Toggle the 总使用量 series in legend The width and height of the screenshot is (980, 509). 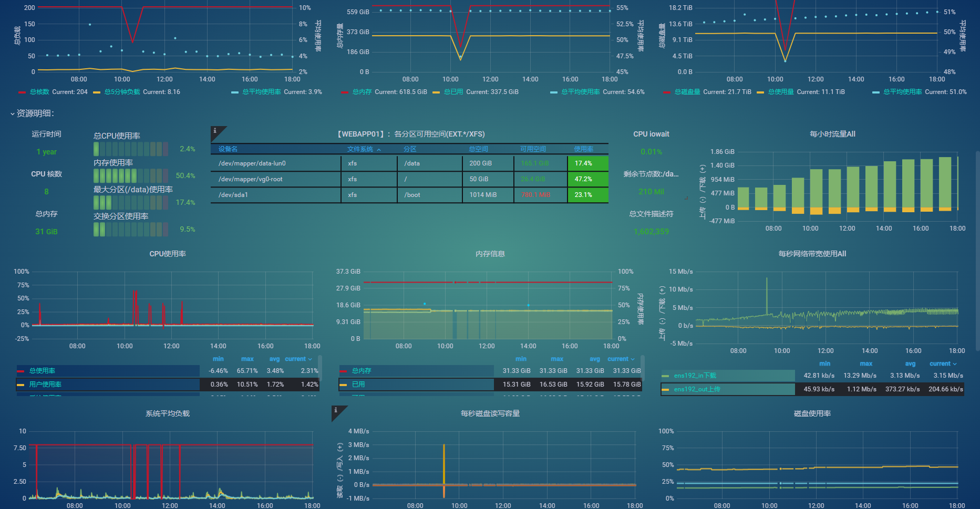click(781, 92)
